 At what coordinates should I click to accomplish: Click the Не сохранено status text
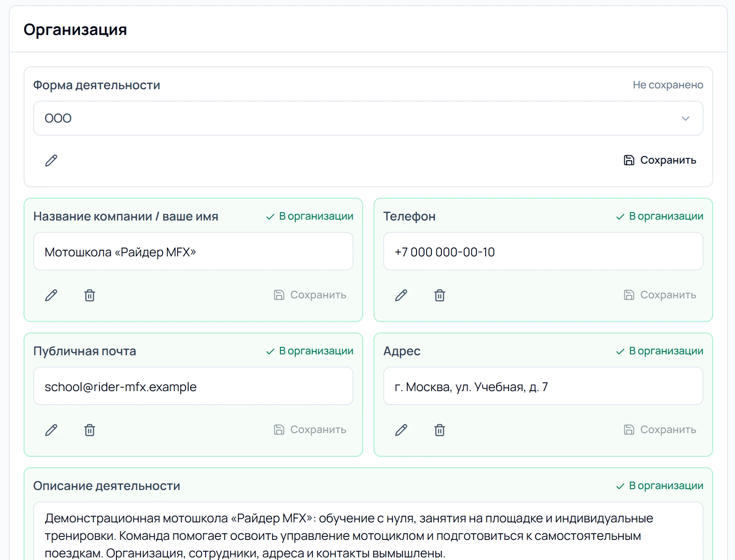click(x=668, y=85)
